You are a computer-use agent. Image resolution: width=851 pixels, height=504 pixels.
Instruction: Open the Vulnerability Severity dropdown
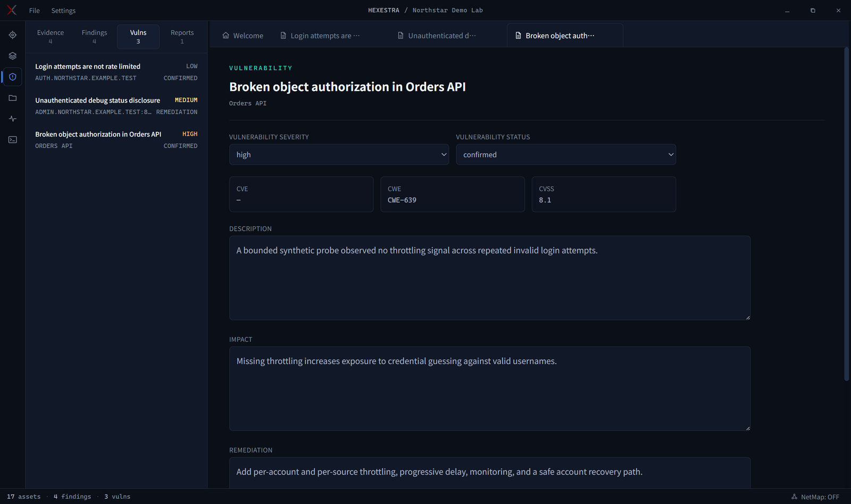click(x=339, y=155)
